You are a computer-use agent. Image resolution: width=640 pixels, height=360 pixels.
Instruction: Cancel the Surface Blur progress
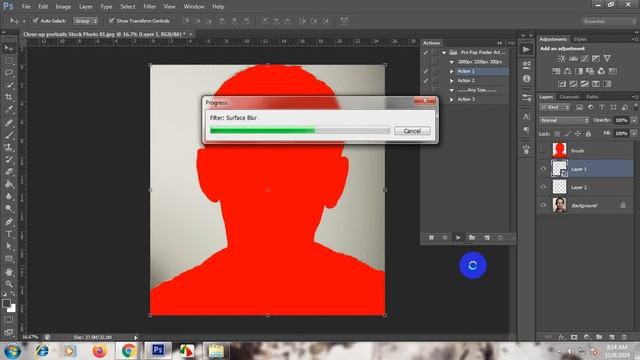click(x=412, y=131)
